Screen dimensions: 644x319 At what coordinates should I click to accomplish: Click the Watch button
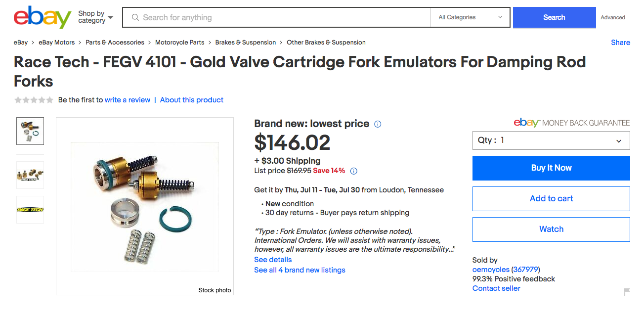click(551, 229)
